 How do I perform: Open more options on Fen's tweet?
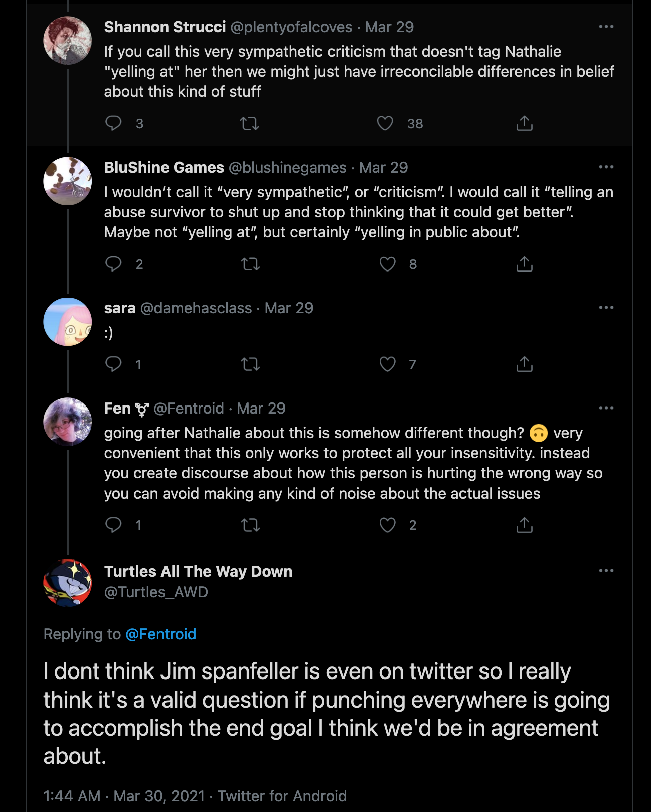tap(606, 408)
